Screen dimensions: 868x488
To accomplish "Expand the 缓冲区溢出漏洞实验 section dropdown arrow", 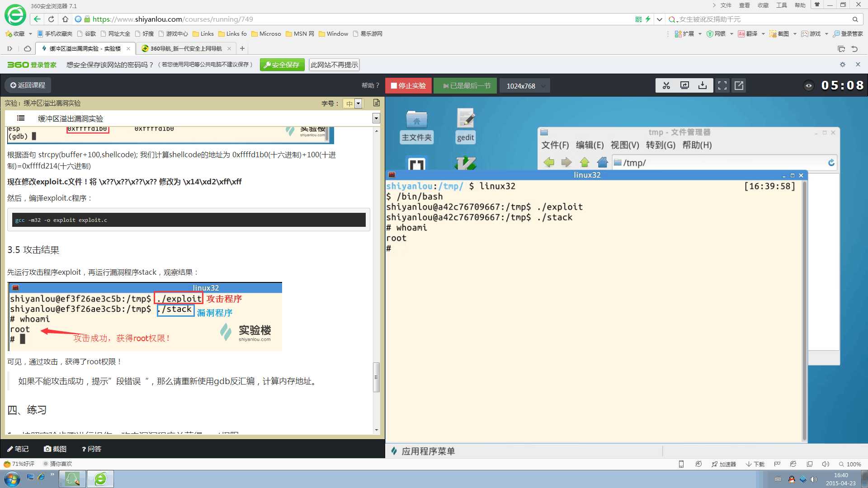I will coord(376,118).
